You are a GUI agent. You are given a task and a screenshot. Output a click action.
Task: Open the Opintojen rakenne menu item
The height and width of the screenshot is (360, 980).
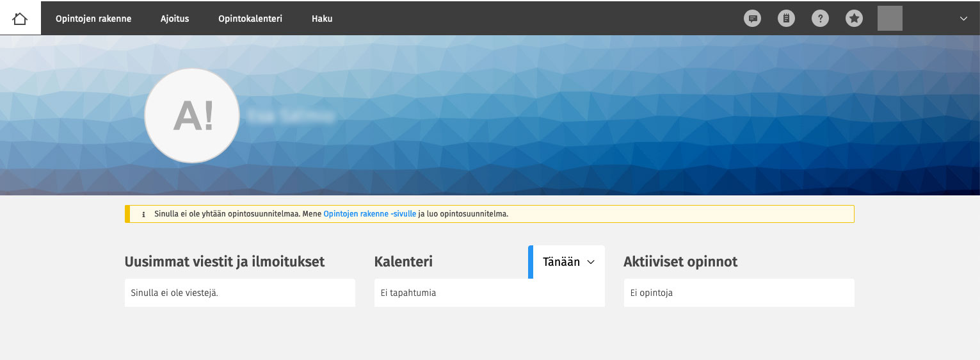tap(93, 19)
